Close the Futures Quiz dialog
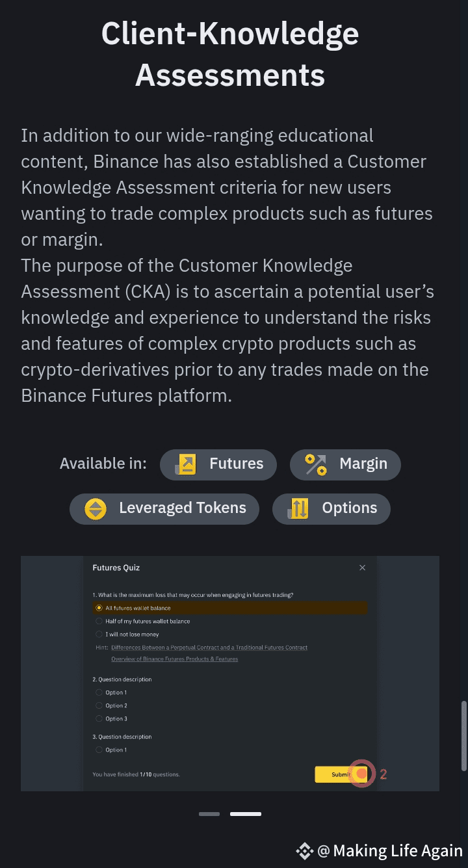Viewport: 468px width, 868px height. pos(363,568)
